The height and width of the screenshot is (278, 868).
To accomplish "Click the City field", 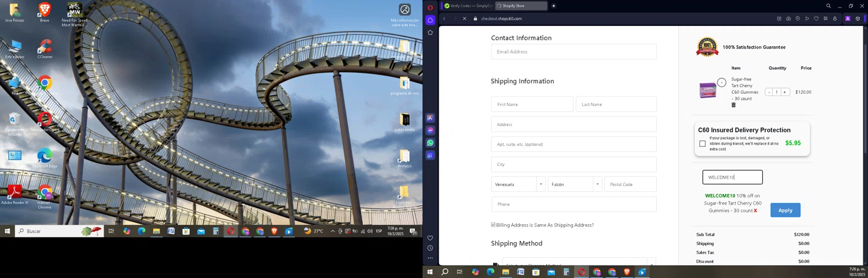I will (574, 164).
